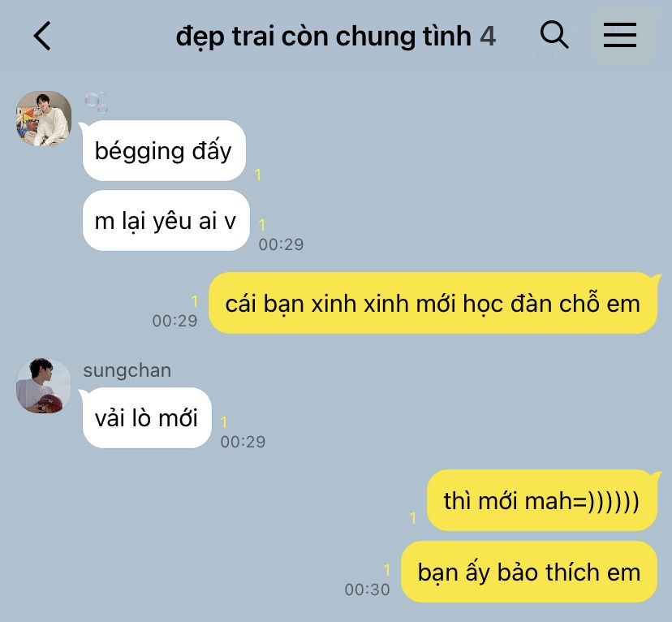Tap the 00:29 timestamp beside vải lò mới
Viewport: 672px width, 622px height.
coord(243,442)
